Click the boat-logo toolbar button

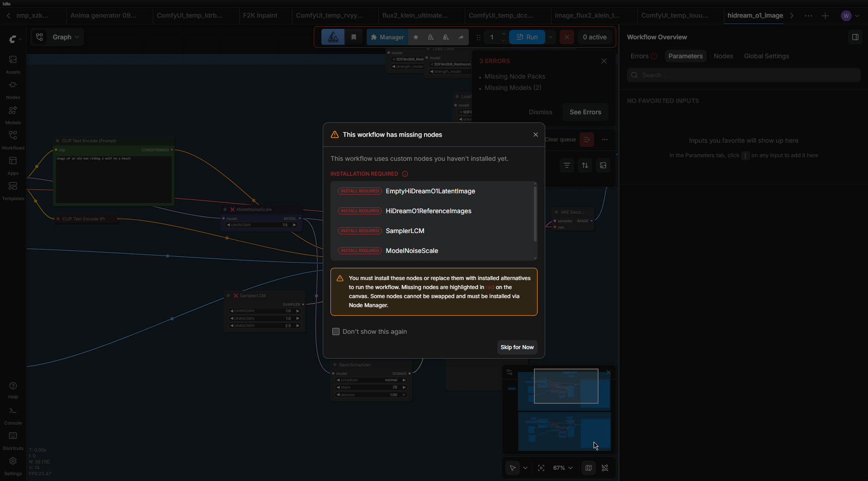(x=333, y=37)
